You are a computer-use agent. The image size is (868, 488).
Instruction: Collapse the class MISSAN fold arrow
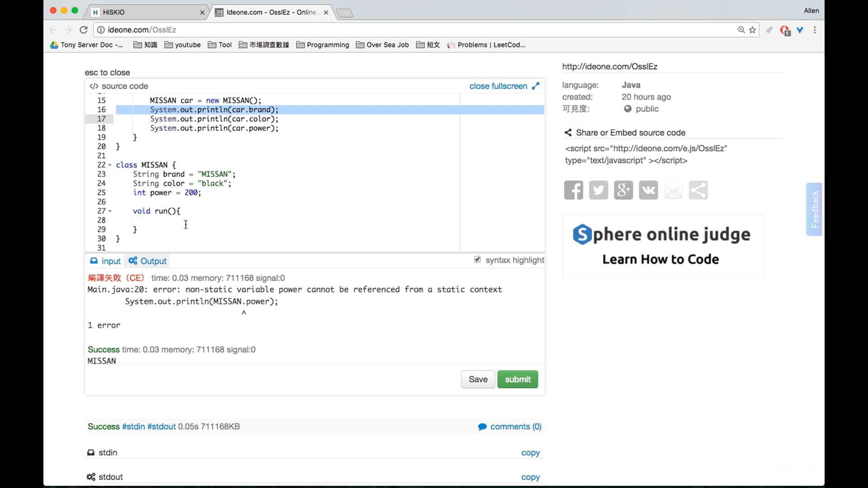[110, 165]
